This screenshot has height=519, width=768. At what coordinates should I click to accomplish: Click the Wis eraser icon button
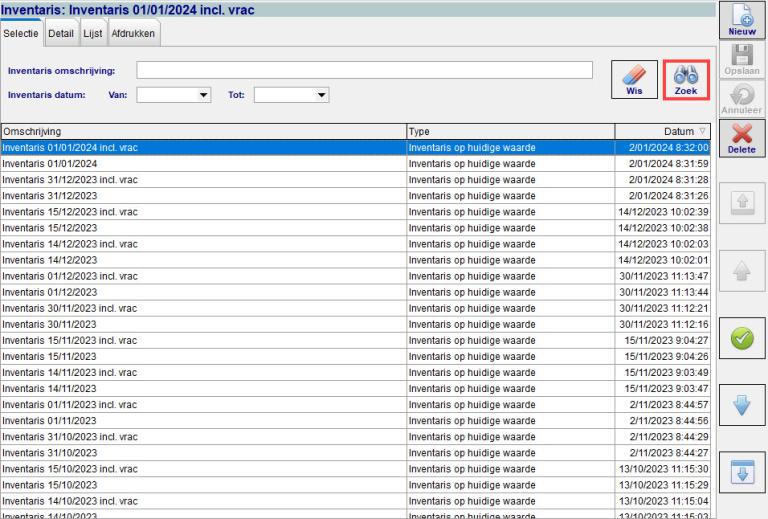click(x=636, y=79)
